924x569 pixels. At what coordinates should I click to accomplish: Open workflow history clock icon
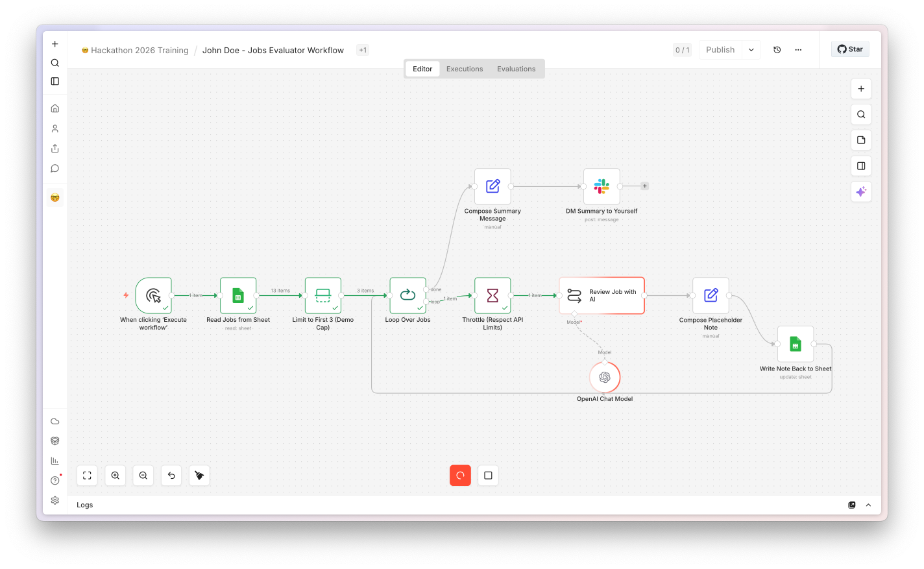tap(777, 50)
